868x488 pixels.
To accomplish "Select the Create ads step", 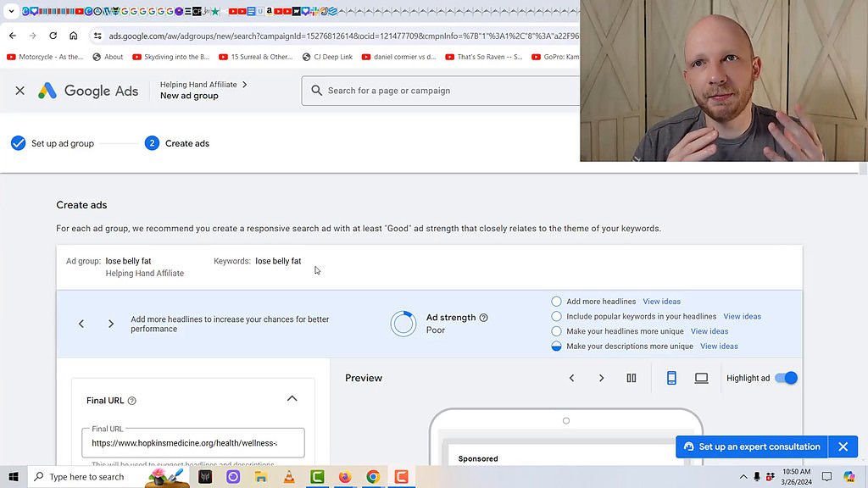I will tap(178, 143).
